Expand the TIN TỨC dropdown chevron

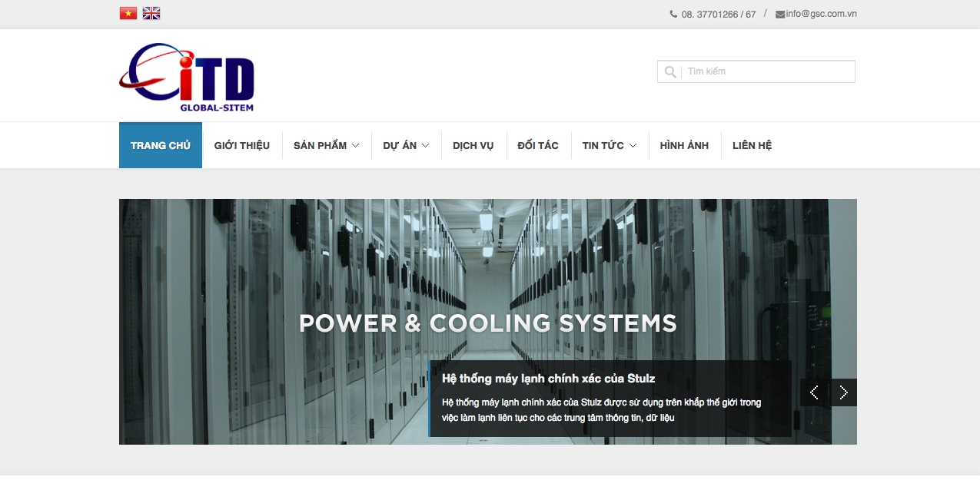click(x=633, y=145)
